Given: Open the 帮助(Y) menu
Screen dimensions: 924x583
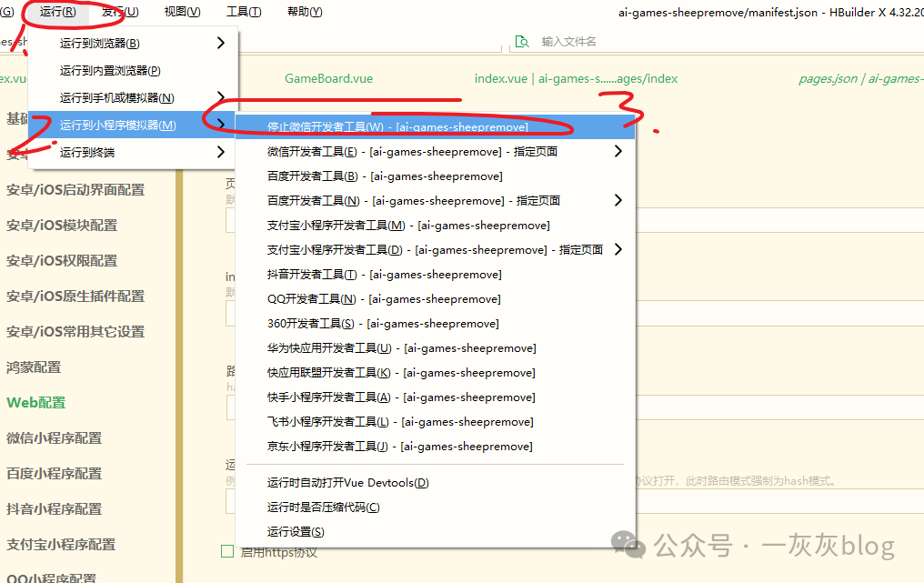Looking at the screenshot, I should coord(305,12).
